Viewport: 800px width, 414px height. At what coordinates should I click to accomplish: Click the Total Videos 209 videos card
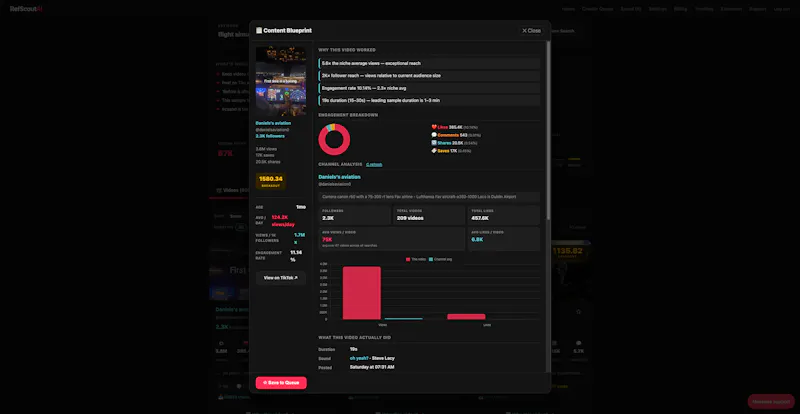coord(429,215)
